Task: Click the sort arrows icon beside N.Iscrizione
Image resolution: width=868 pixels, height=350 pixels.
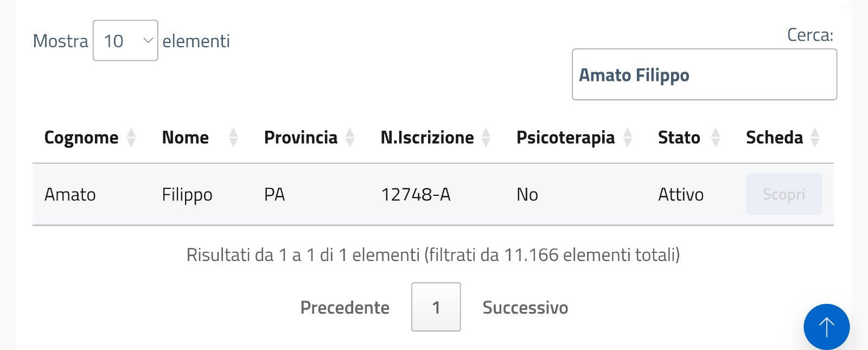Action: (486, 138)
